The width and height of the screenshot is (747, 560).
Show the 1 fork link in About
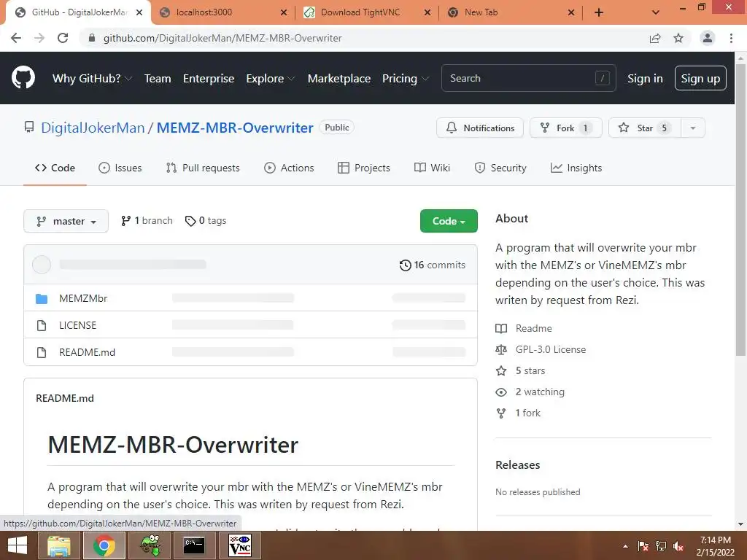point(518,413)
